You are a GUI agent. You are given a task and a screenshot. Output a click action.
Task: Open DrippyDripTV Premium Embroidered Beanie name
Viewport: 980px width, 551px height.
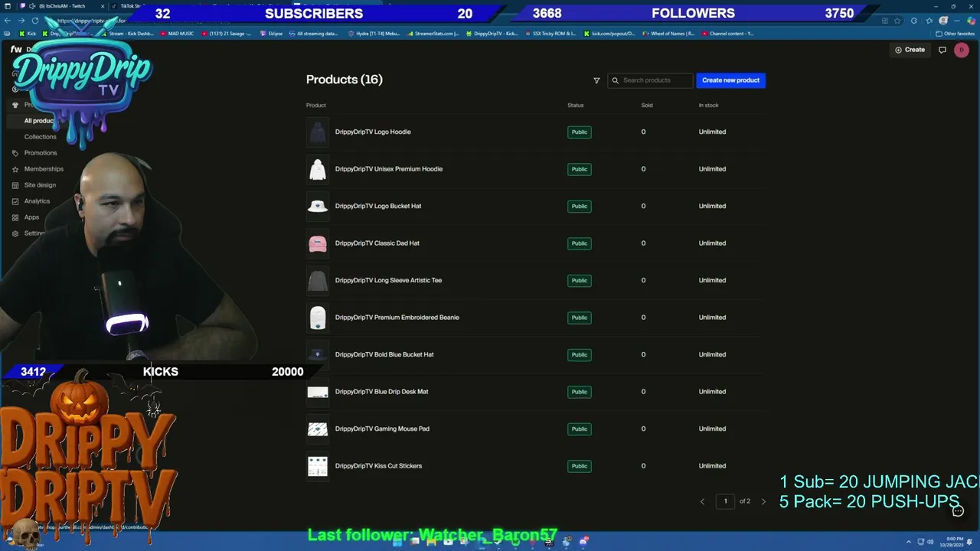coord(397,318)
